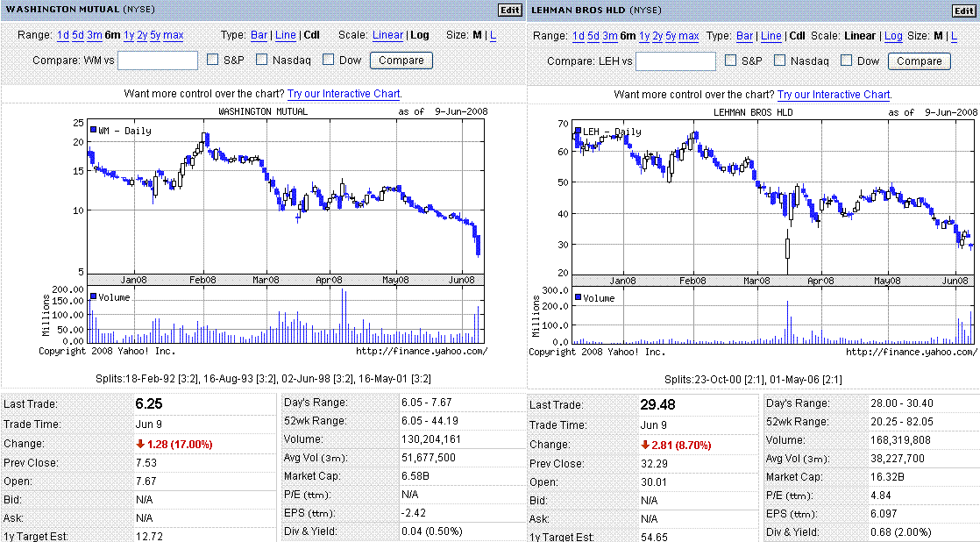Screen dimensions: 980x542
Task: Tick the Dow checkbox in Lehman panel
Action: tap(847, 61)
